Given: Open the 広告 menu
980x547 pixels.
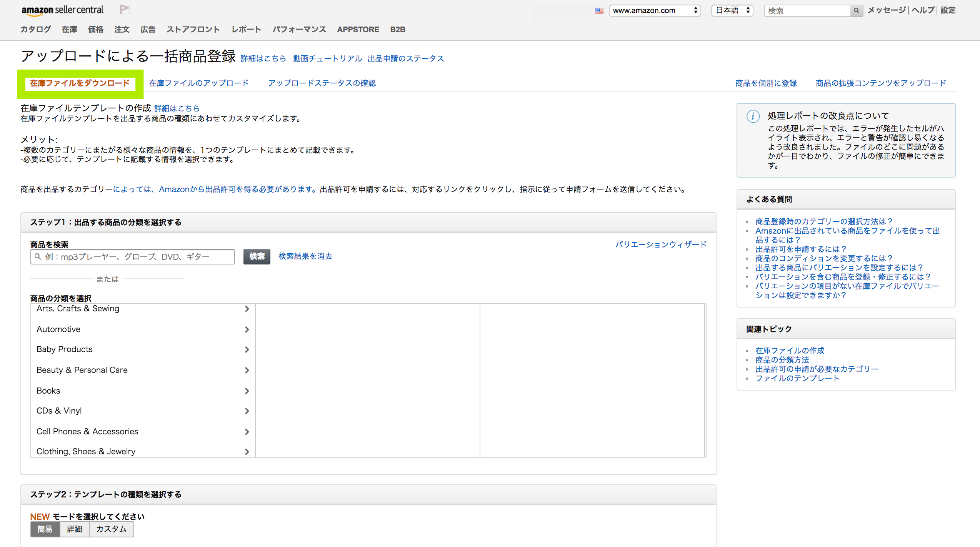Looking at the screenshot, I should pos(148,30).
